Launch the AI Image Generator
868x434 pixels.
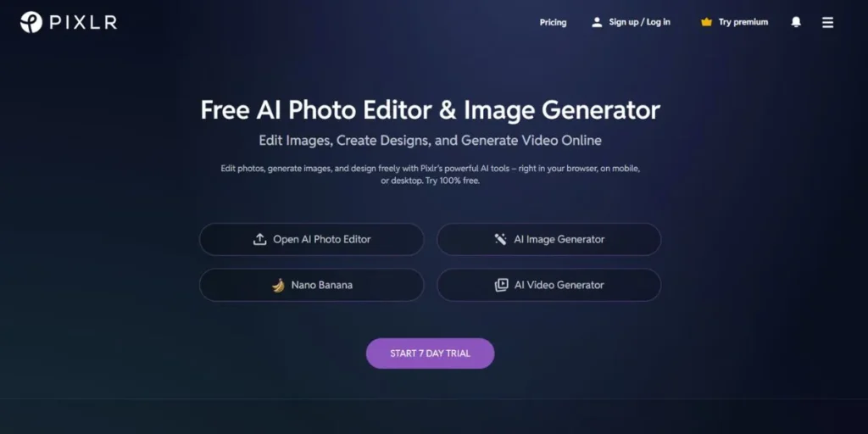click(548, 239)
